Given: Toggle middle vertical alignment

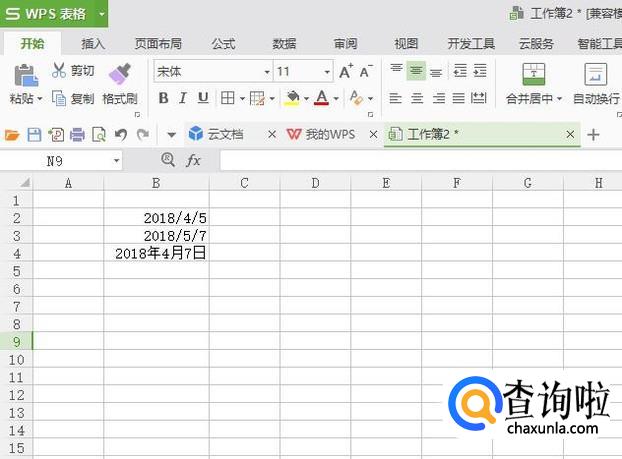Looking at the screenshot, I should tap(416, 71).
